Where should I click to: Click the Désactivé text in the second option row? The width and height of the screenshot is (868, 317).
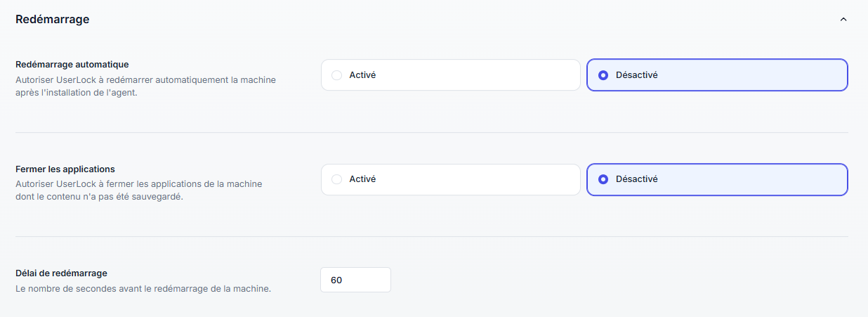(636, 179)
